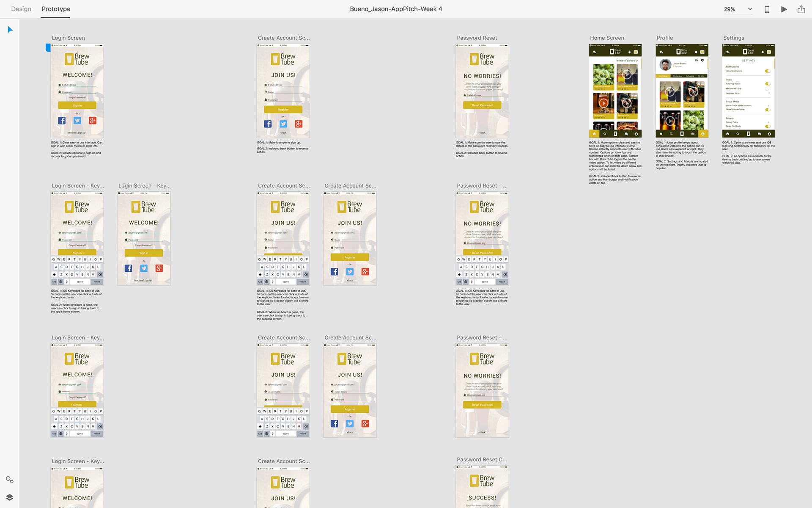Toggle Share Uploaded Video switch in Settings artboard
Viewport: 812px width, 508px height.
pyautogui.click(x=768, y=110)
